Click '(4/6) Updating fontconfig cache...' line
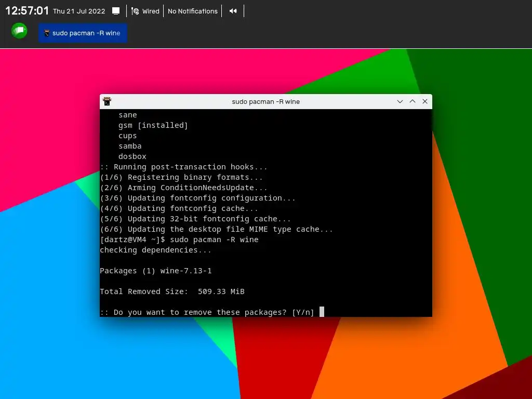This screenshot has height=399, width=532. click(179, 208)
